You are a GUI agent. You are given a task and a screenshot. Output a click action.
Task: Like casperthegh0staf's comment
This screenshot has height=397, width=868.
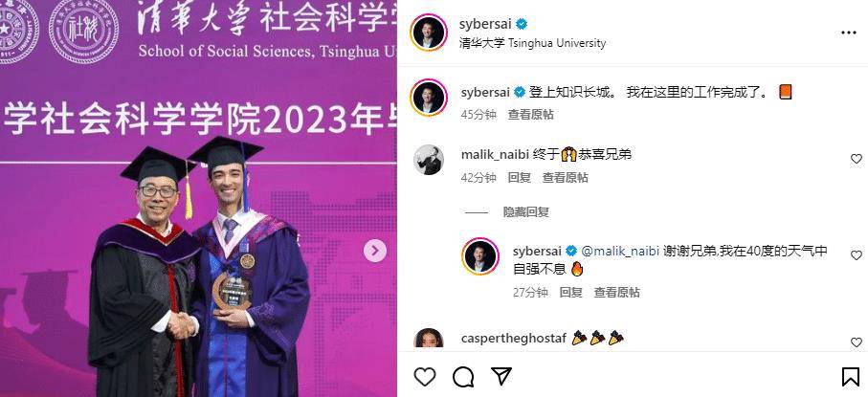point(857,342)
